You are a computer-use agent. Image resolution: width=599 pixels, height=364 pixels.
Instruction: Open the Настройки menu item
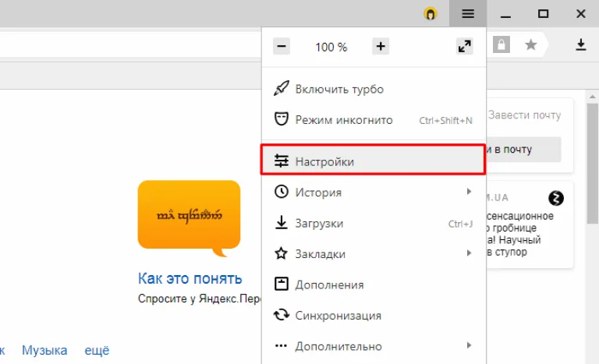tap(374, 160)
